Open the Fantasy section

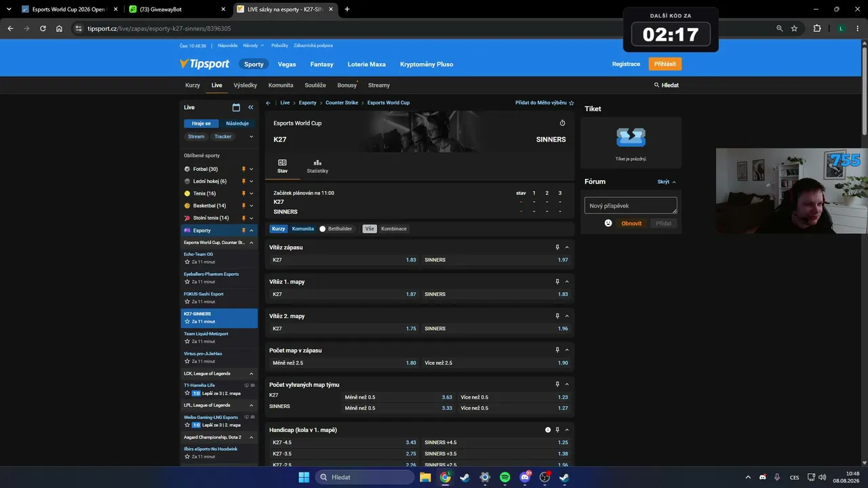(x=322, y=64)
